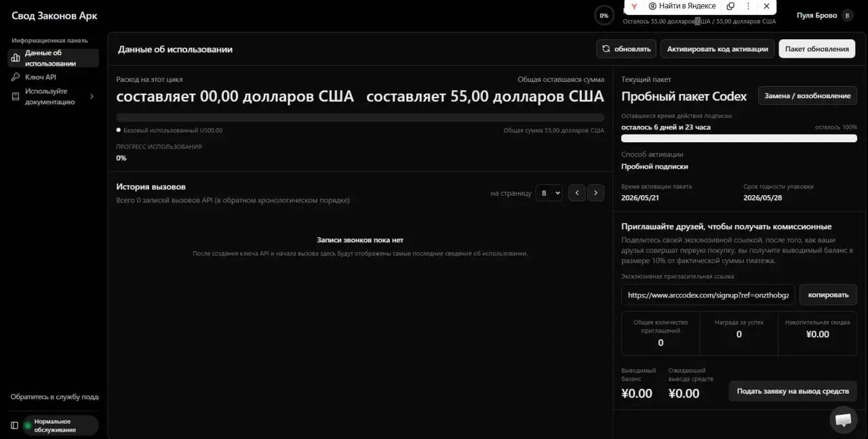Click the обновлять refresh button
Image resolution: width=868 pixels, height=439 pixels.
[627, 49]
